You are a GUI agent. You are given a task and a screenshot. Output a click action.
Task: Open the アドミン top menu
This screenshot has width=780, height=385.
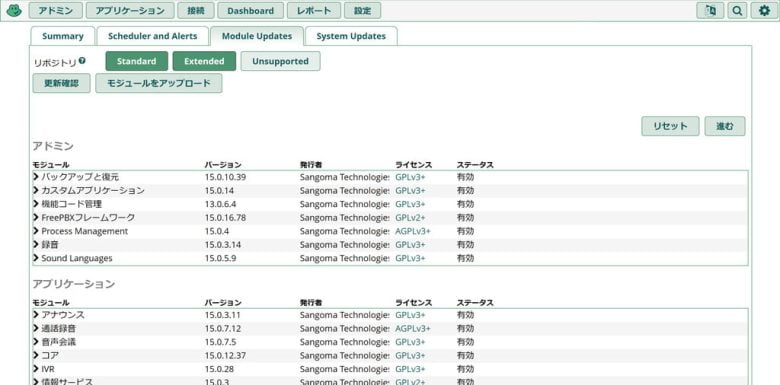tap(55, 10)
